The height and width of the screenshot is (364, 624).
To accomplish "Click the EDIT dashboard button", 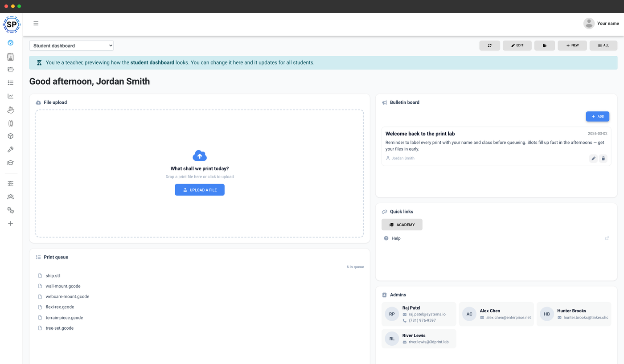I will (517, 45).
